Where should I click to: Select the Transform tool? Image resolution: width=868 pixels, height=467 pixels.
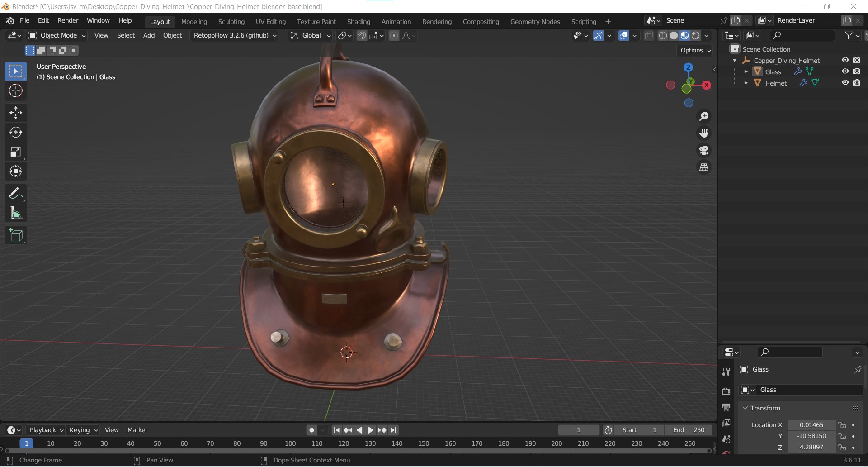[16, 171]
